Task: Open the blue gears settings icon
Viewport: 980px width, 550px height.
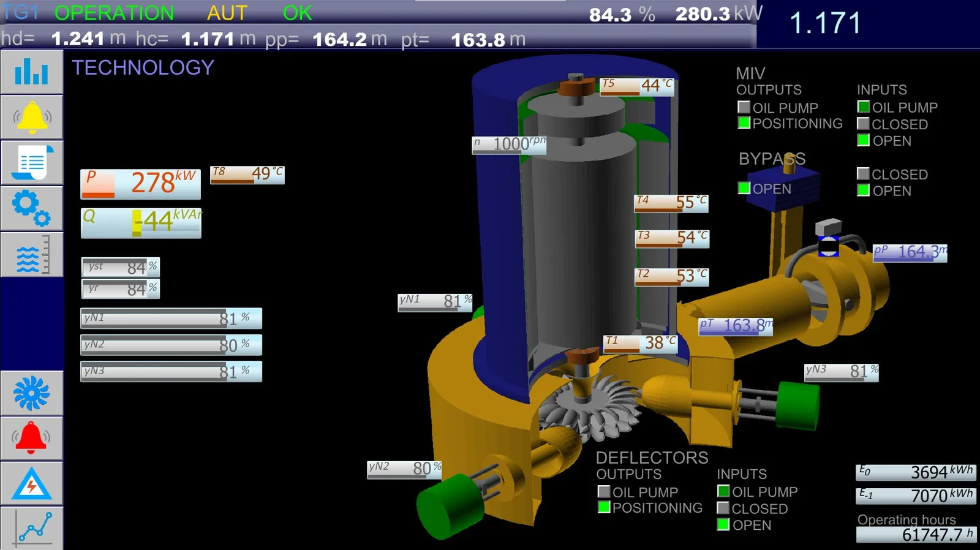Action: [32, 209]
